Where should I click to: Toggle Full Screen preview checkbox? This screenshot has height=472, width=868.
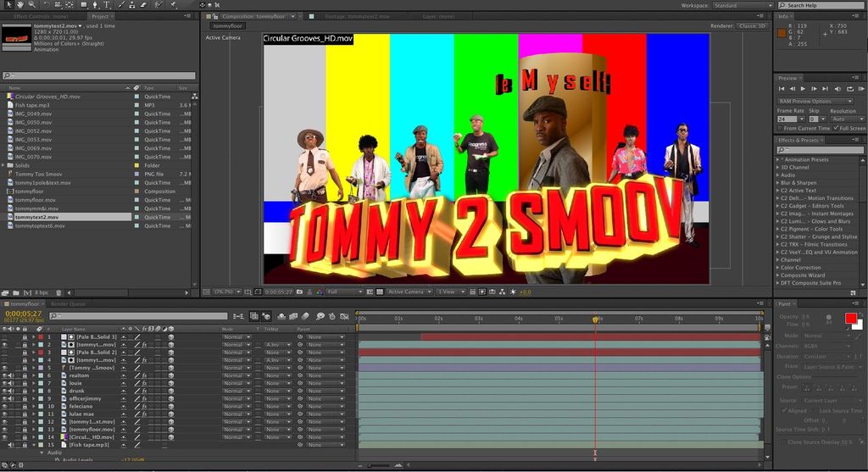(836, 128)
